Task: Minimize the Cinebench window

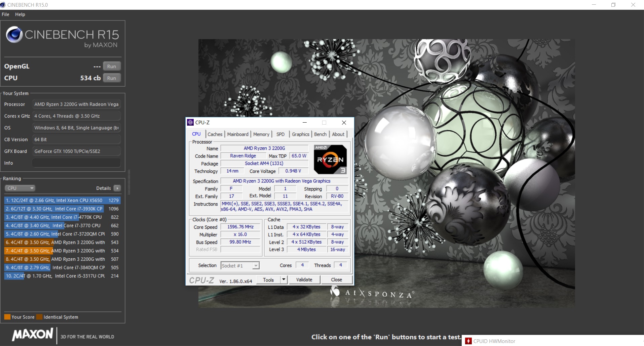Action: (x=594, y=5)
